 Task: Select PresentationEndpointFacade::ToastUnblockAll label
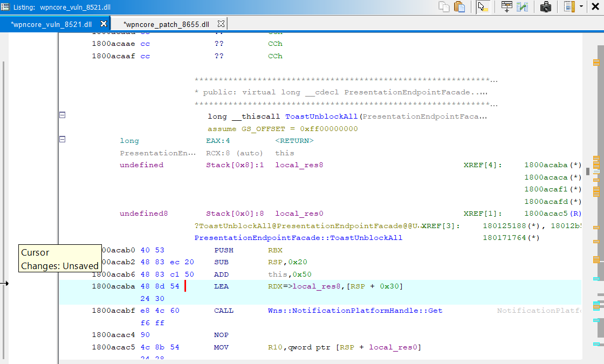coord(298,238)
